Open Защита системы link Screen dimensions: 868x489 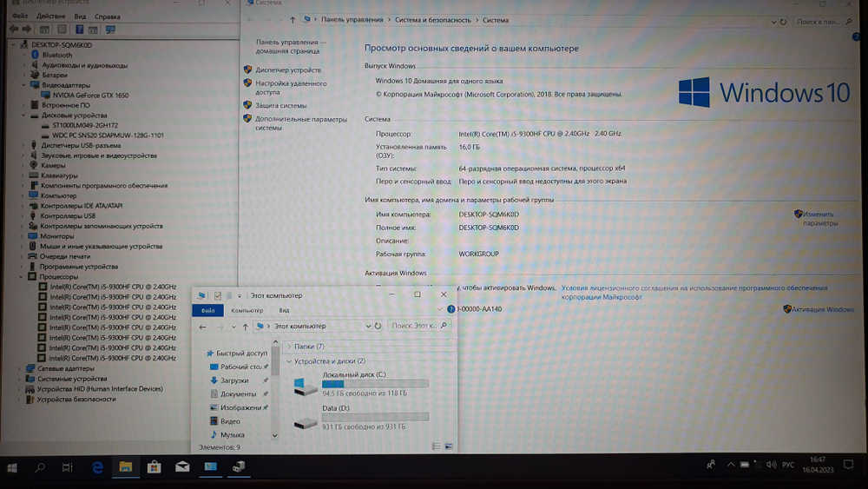[280, 105]
